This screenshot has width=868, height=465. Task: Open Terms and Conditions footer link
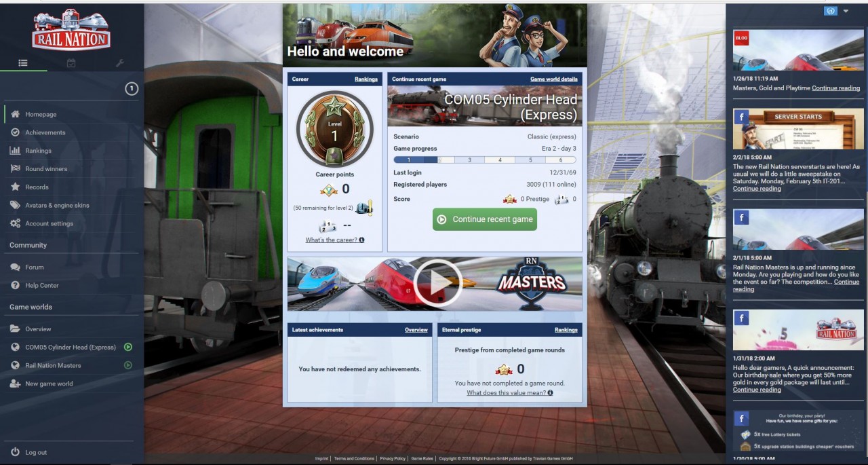(354, 459)
